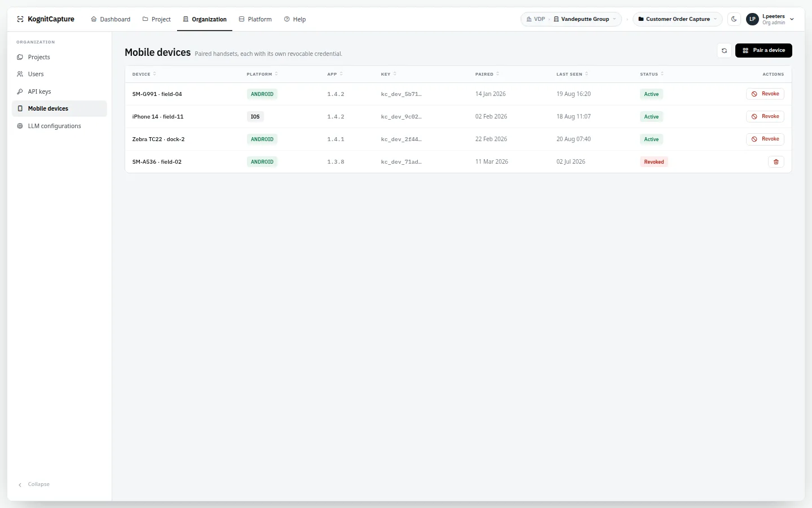The image size is (812, 508).
Task: Revoke the iPhone 14 field-11 device
Action: pyautogui.click(x=765, y=117)
